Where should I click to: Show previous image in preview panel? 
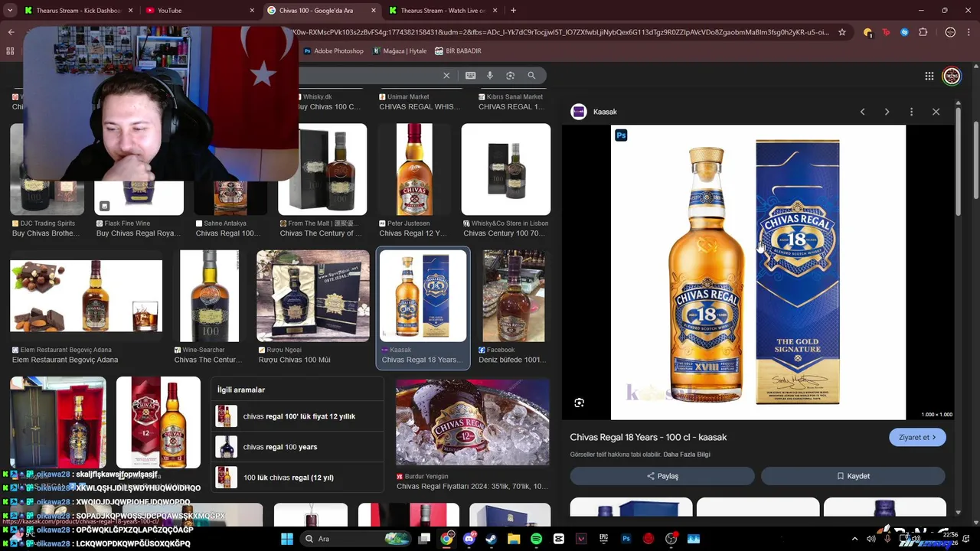(862, 112)
